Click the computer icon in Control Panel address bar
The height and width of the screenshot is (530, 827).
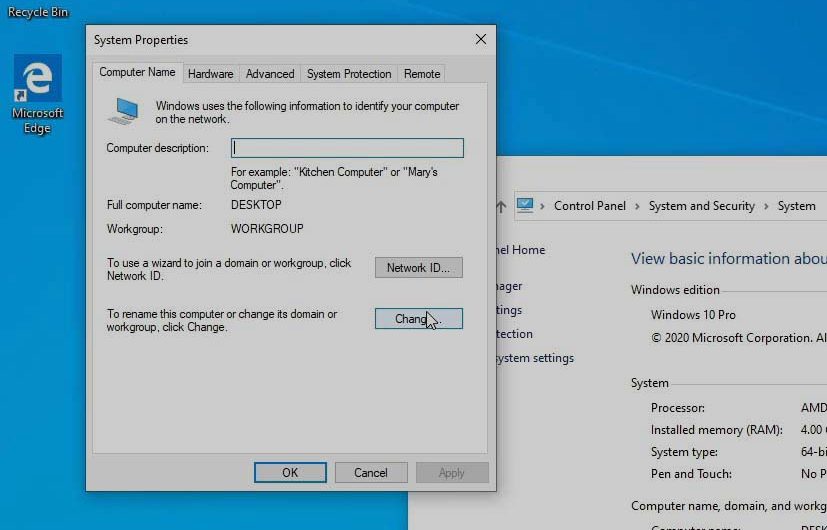pyautogui.click(x=525, y=205)
